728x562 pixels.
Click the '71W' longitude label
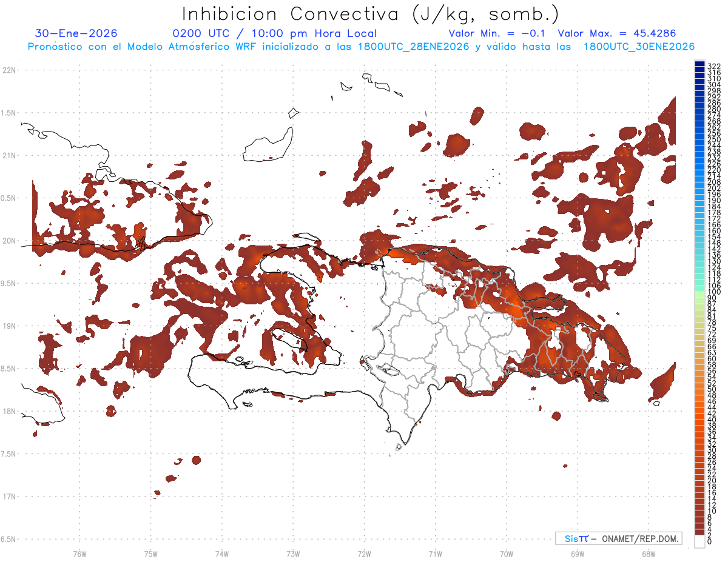435,554
